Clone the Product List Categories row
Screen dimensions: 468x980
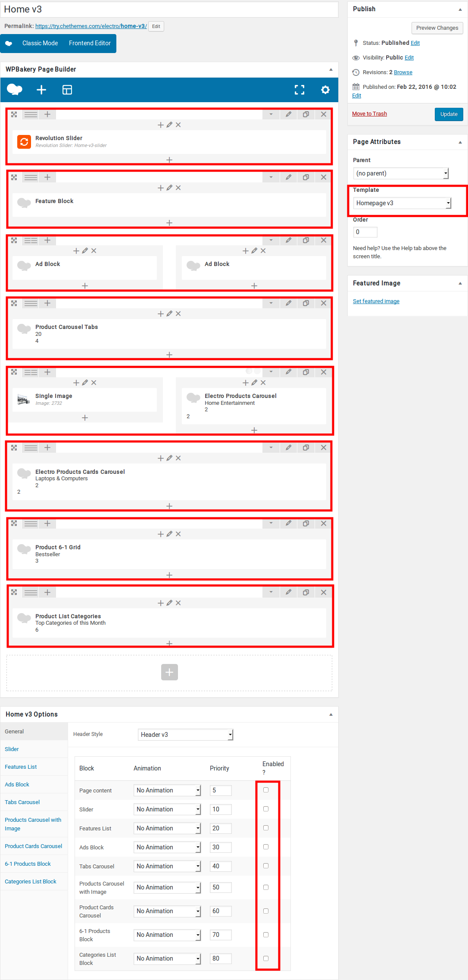tap(306, 592)
